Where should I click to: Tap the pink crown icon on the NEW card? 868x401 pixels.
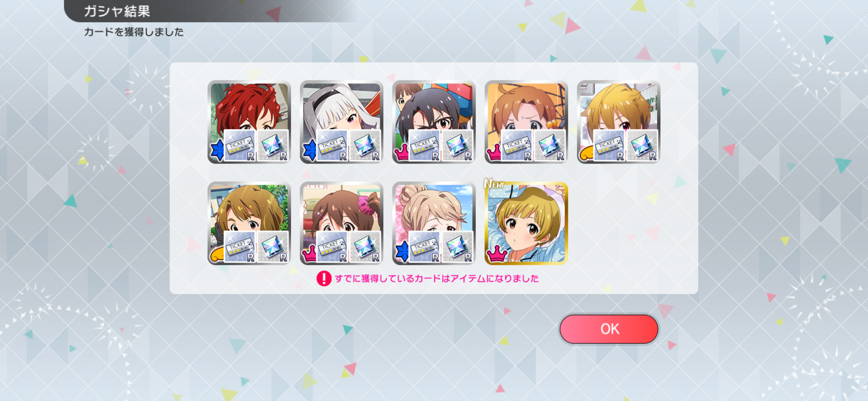coord(497,254)
